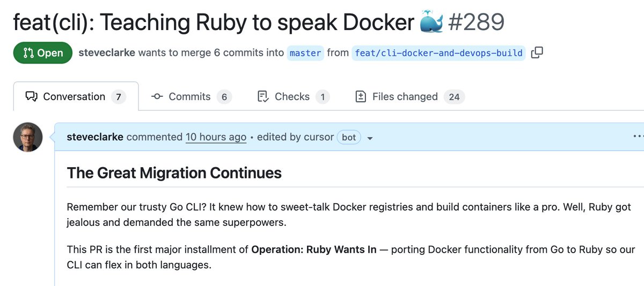Switch to the Commits tab

point(192,97)
